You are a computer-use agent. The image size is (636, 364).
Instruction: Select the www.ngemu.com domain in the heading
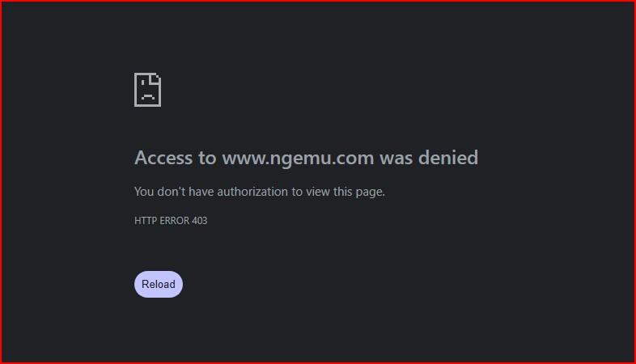tap(298, 159)
